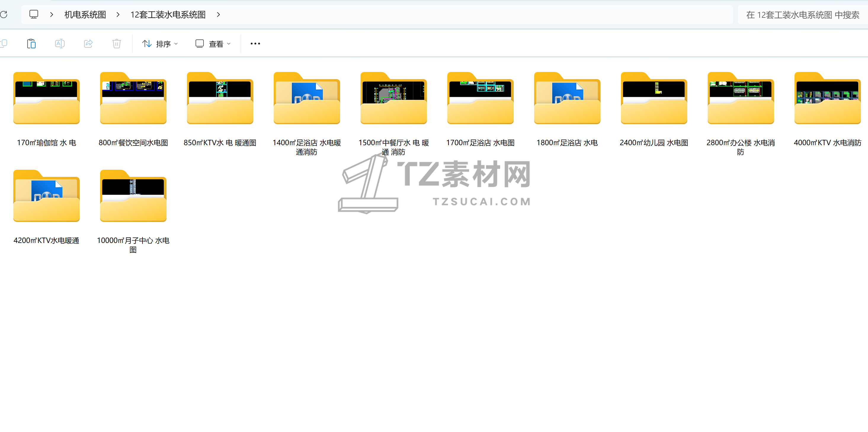Click the refresh icon in address bar
This screenshot has width=868, height=432.
pos(3,15)
